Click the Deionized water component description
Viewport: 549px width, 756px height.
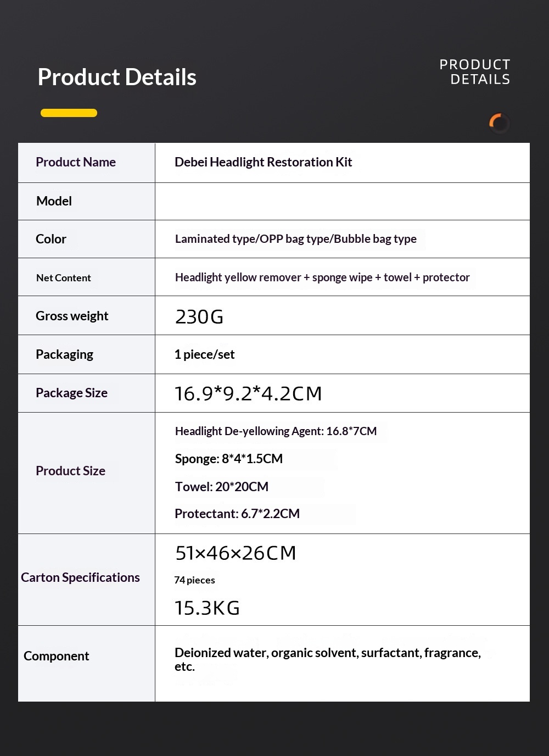[328, 659]
